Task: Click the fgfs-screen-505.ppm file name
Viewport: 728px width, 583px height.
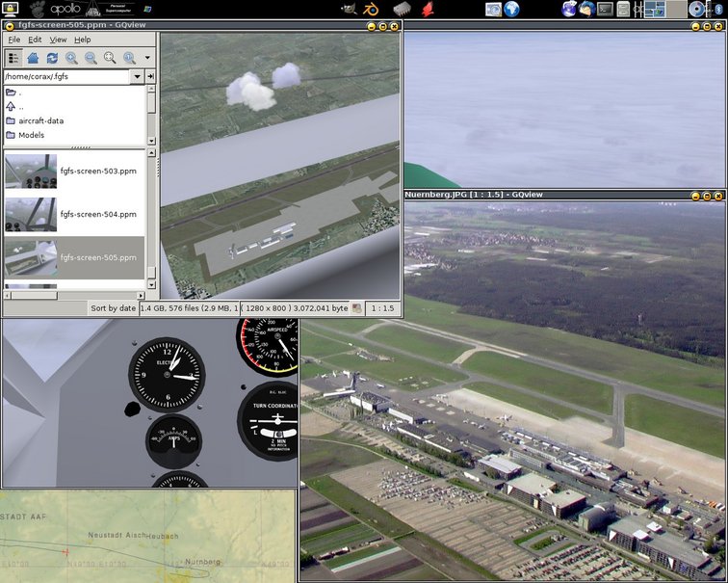Action: pos(98,257)
